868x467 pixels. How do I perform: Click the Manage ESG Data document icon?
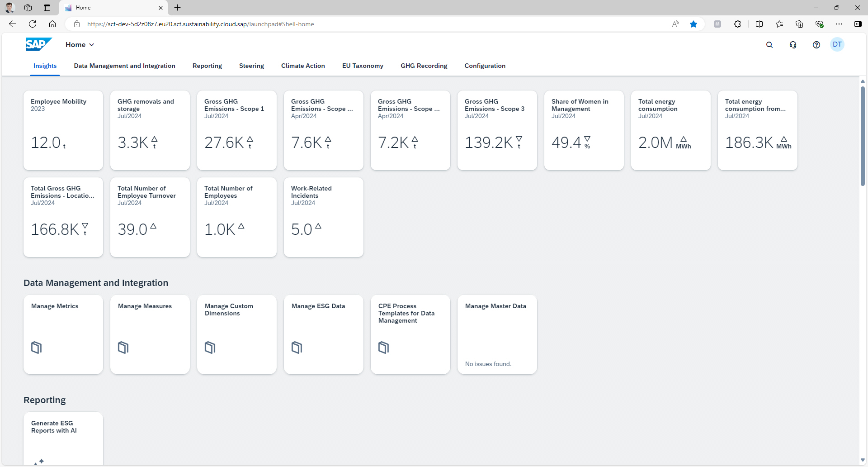297,347
